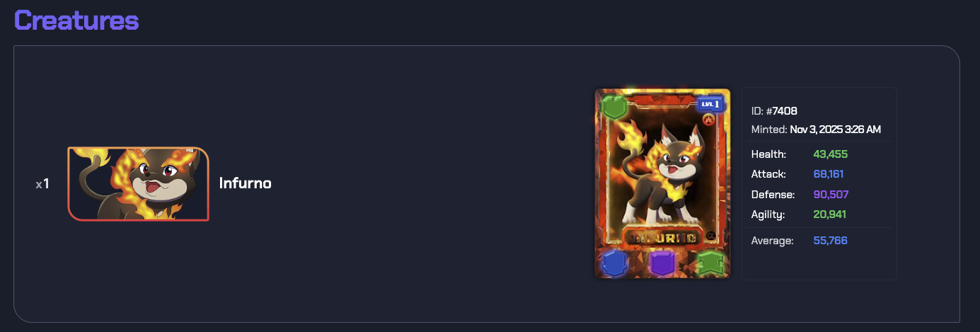Click the Creatures section heading
This screenshot has width=980, height=332.
[x=76, y=19]
